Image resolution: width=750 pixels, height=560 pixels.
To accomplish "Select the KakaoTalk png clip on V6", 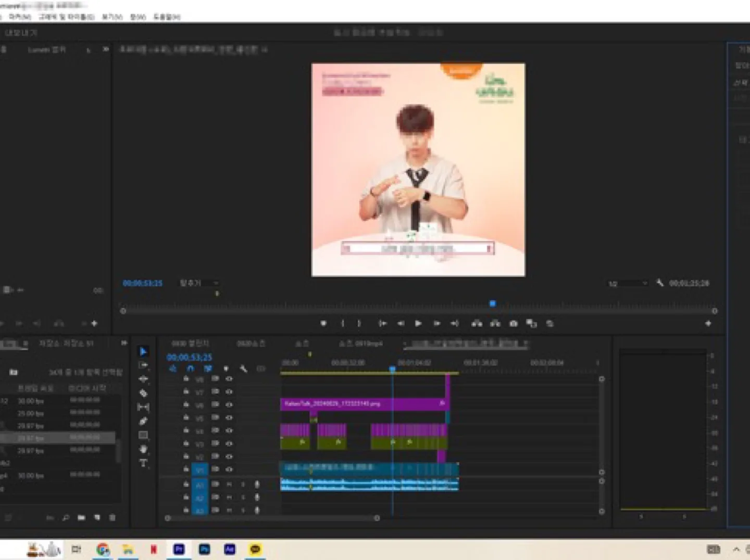I will tap(364, 403).
